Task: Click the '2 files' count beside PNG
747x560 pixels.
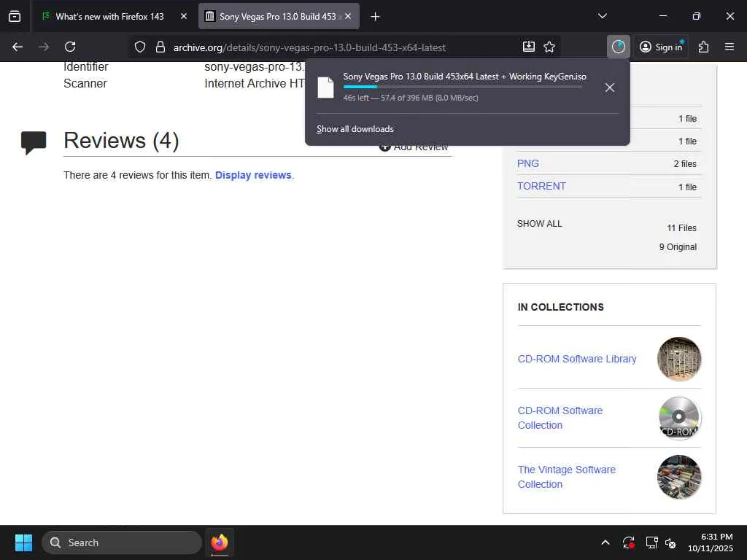Action: (684, 164)
